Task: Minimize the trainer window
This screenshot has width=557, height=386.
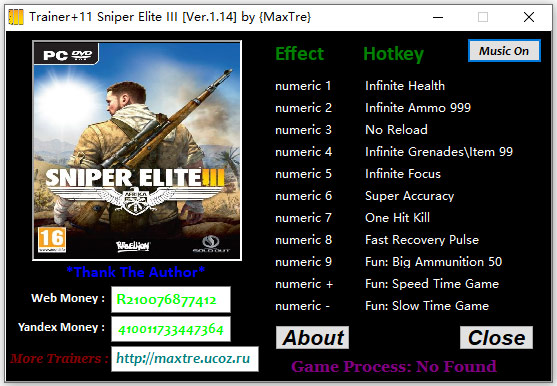Action: pos(438,17)
